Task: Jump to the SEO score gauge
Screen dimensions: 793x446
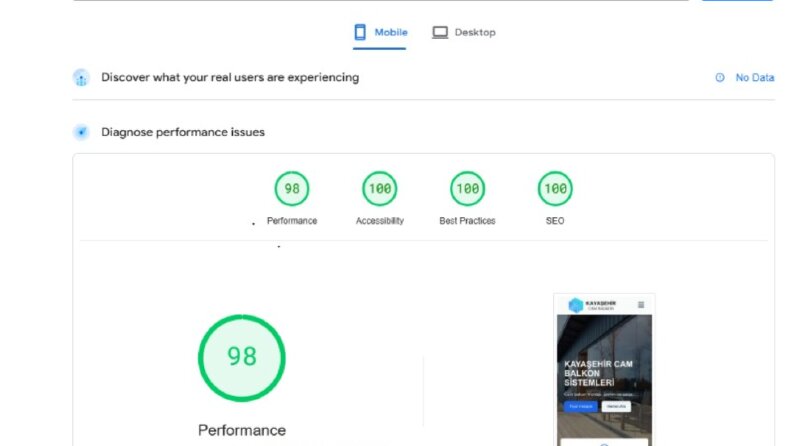Action: click(x=555, y=189)
